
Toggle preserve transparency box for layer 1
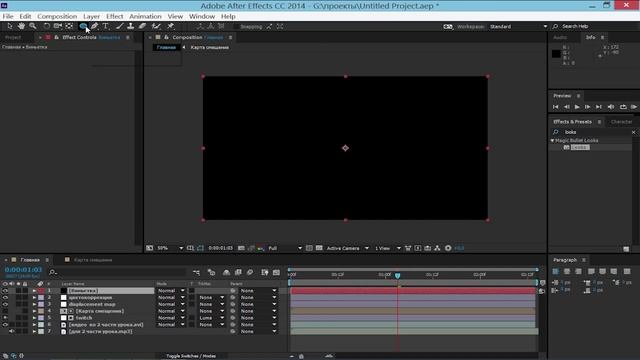tap(191, 291)
